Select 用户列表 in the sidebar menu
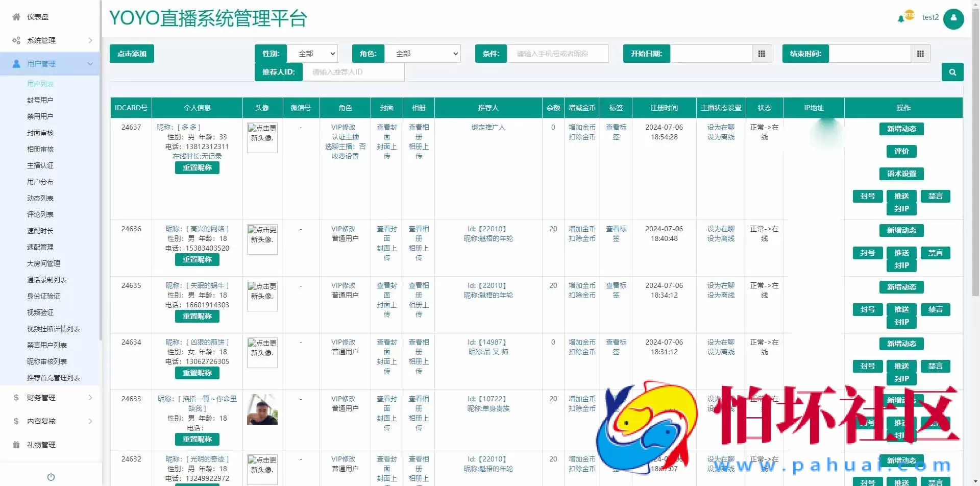 click(x=40, y=83)
